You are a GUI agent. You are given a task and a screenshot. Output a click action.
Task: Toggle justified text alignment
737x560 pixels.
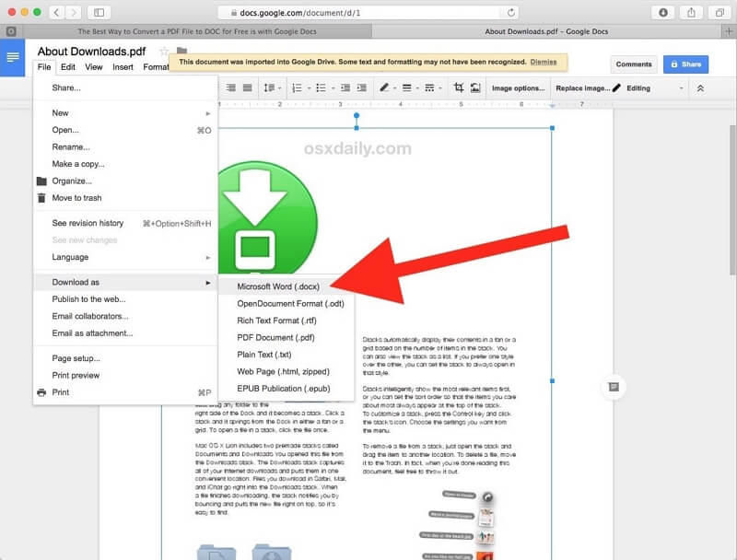click(x=246, y=88)
